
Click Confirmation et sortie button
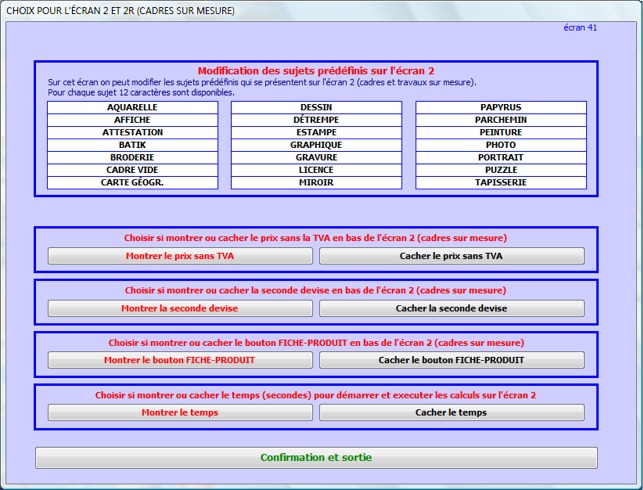click(316, 458)
